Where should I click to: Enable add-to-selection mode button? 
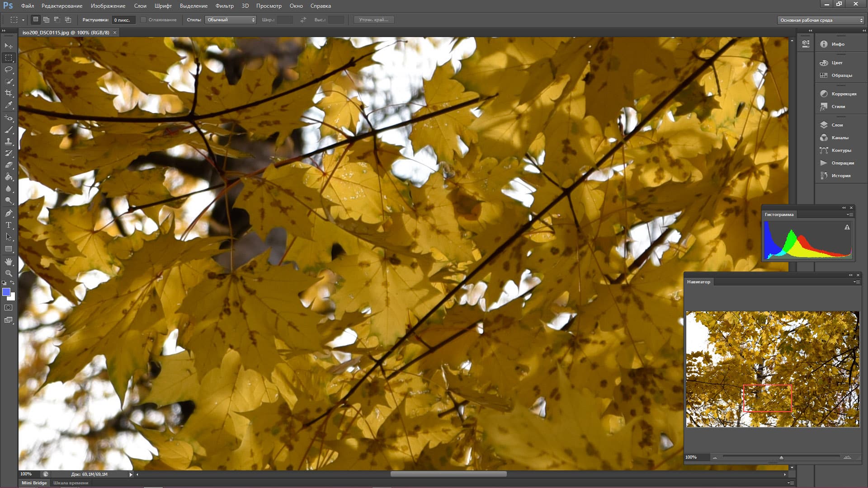coord(46,20)
